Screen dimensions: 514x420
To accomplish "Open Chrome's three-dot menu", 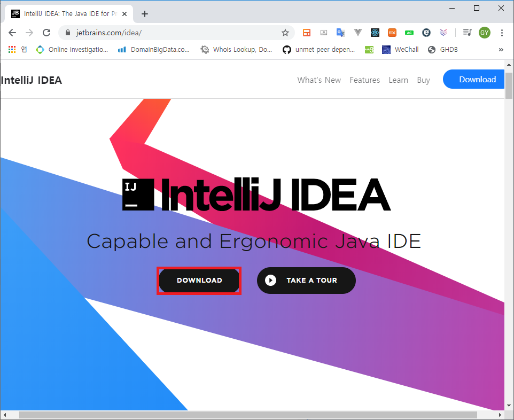I will tap(502, 33).
